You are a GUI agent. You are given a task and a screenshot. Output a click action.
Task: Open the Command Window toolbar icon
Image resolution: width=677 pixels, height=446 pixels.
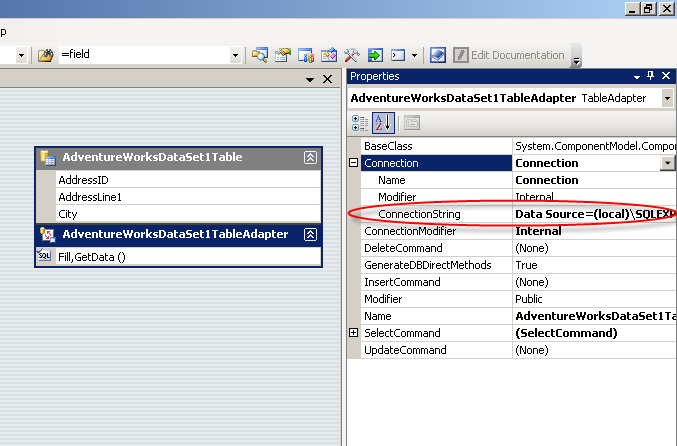(x=398, y=55)
